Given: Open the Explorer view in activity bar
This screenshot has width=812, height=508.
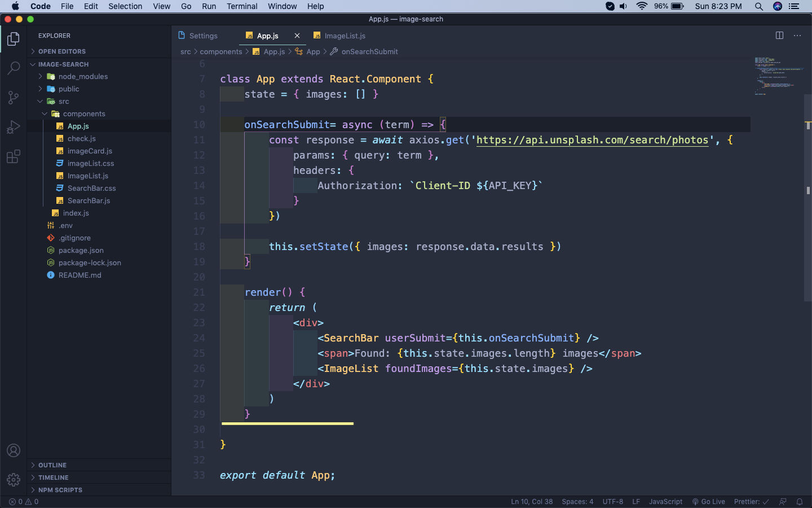Looking at the screenshot, I should tap(14, 39).
